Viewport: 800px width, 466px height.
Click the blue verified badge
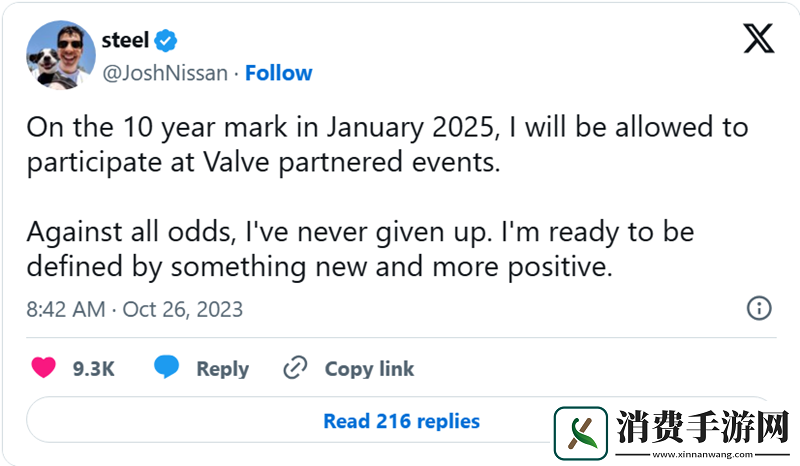point(167,41)
